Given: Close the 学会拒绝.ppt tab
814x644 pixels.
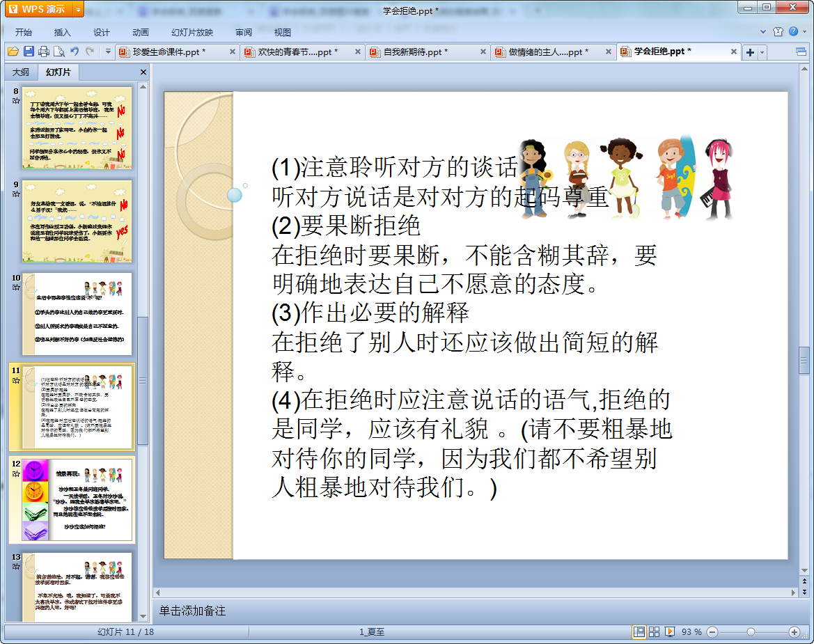Looking at the screenshot, I should pos(733,52).
